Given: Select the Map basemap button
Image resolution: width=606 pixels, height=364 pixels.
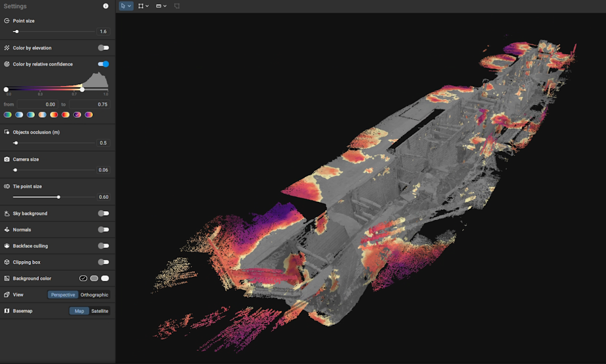Looking at the screenshot, I should (x=79, y=311).
